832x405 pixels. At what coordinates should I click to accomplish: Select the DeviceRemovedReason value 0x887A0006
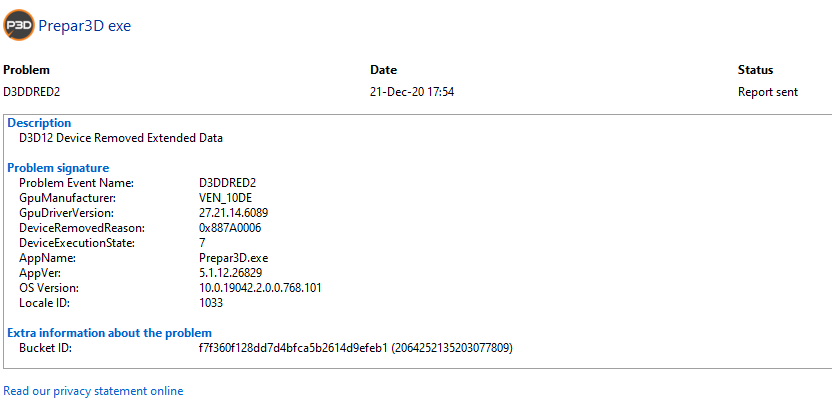230,228
